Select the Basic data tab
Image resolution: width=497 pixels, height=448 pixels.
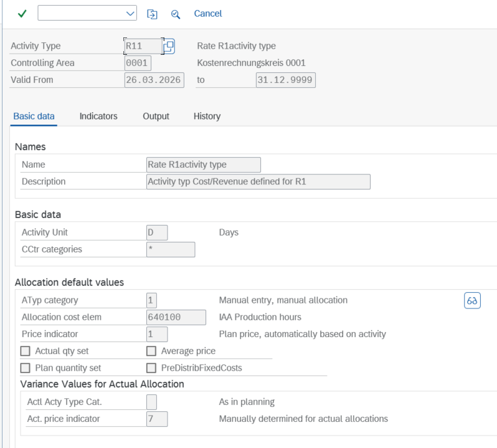(34, 117)
